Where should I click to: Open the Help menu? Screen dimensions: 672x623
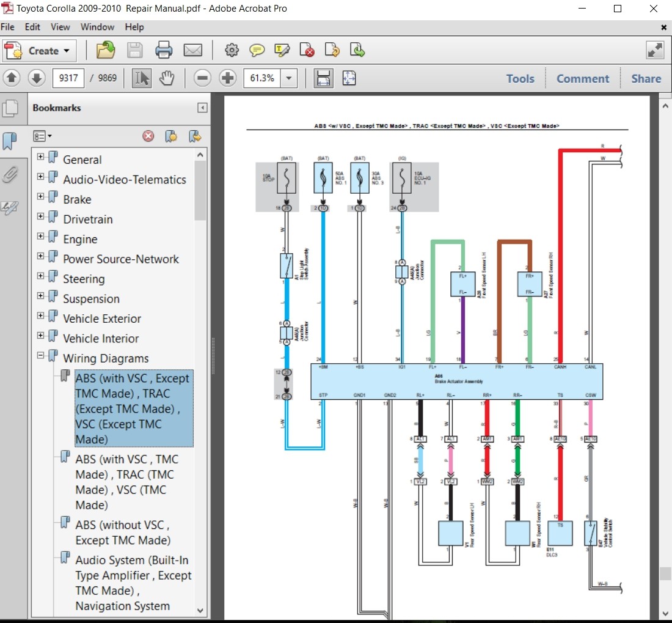click(134, 27)
